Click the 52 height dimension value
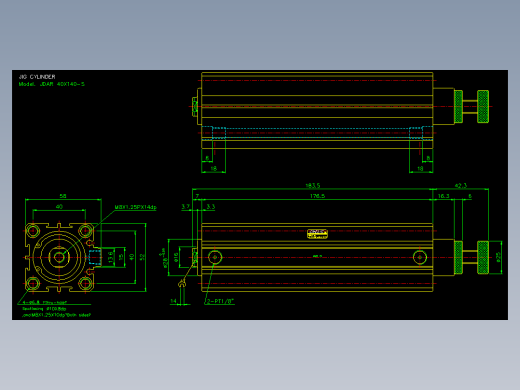The height and width of the screenshot is (390, 520). click(142, 257)
